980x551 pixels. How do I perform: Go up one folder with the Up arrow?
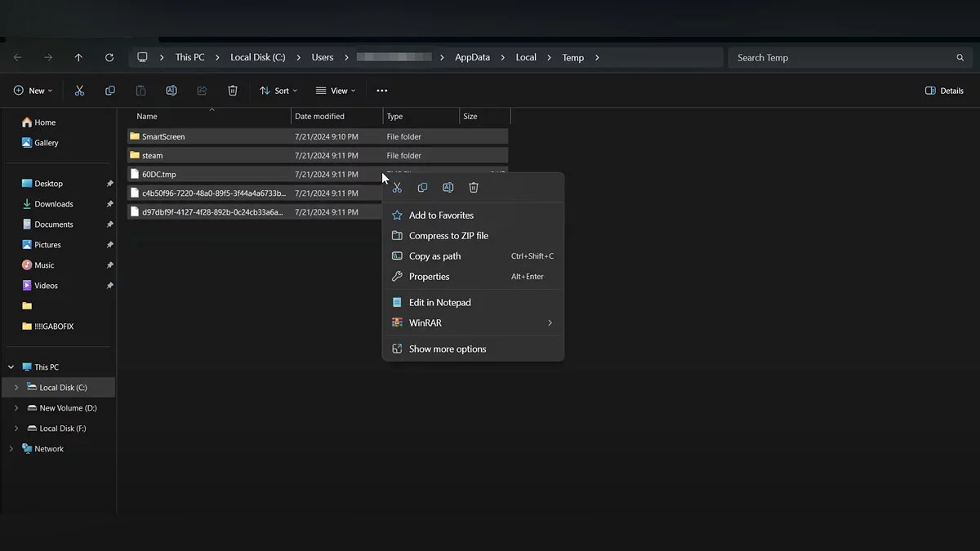click(x=78, y=58)
